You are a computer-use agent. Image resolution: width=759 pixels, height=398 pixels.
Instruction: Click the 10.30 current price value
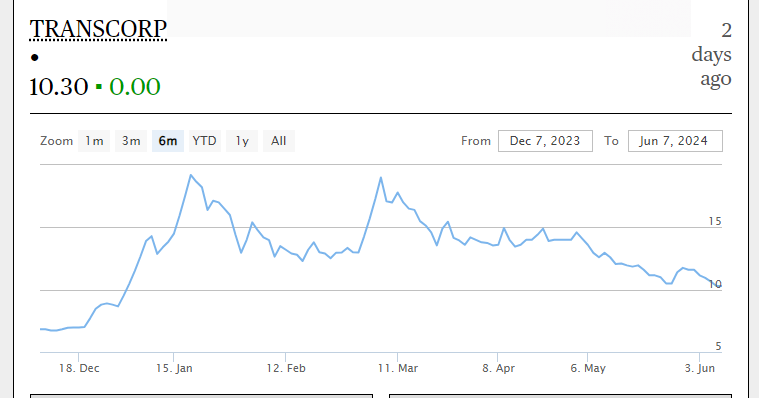59,87
